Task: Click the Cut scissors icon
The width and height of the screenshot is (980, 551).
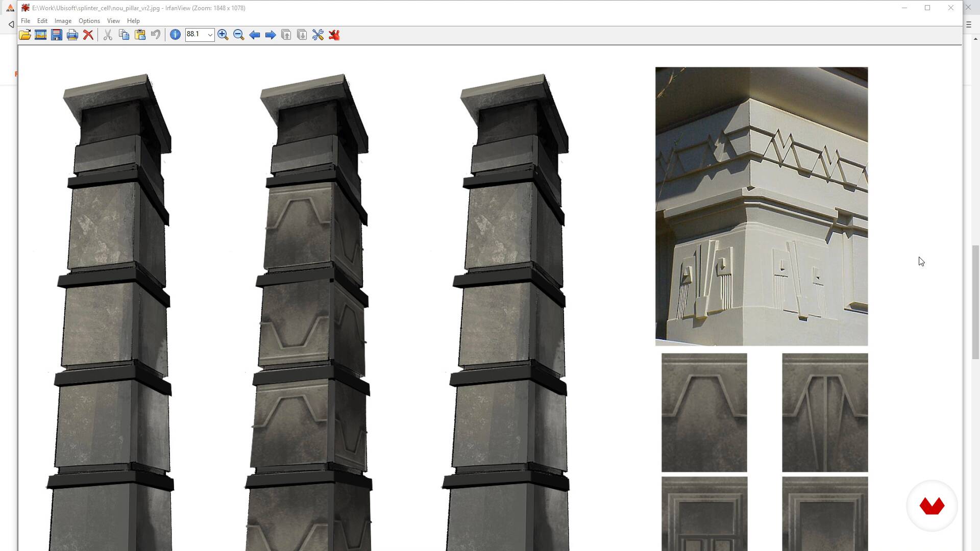Action: [108, 35]
